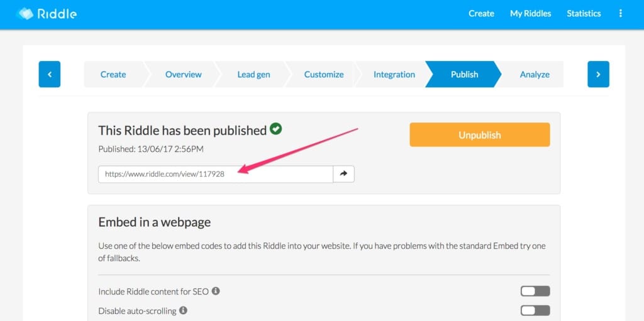This screenshot has height=321, width=644.
Task: Click info icon next to auto-scrolling option
Action: click(x=183, y=310)
